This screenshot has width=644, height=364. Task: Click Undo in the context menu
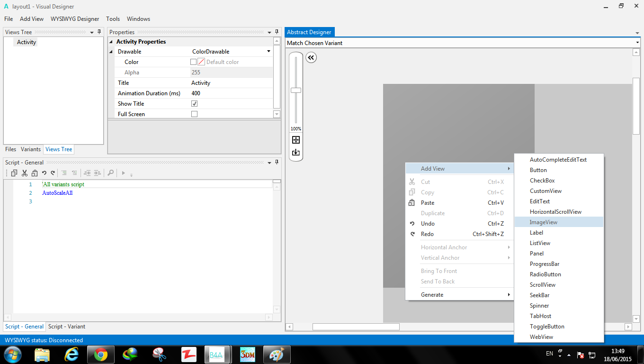(x=428, y=224)
